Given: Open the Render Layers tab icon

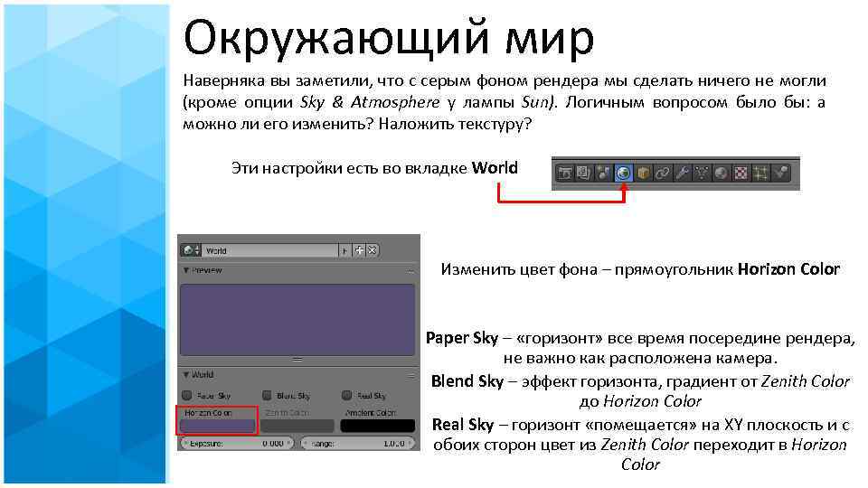Looking at the screenshot, I should pos(583,174).
